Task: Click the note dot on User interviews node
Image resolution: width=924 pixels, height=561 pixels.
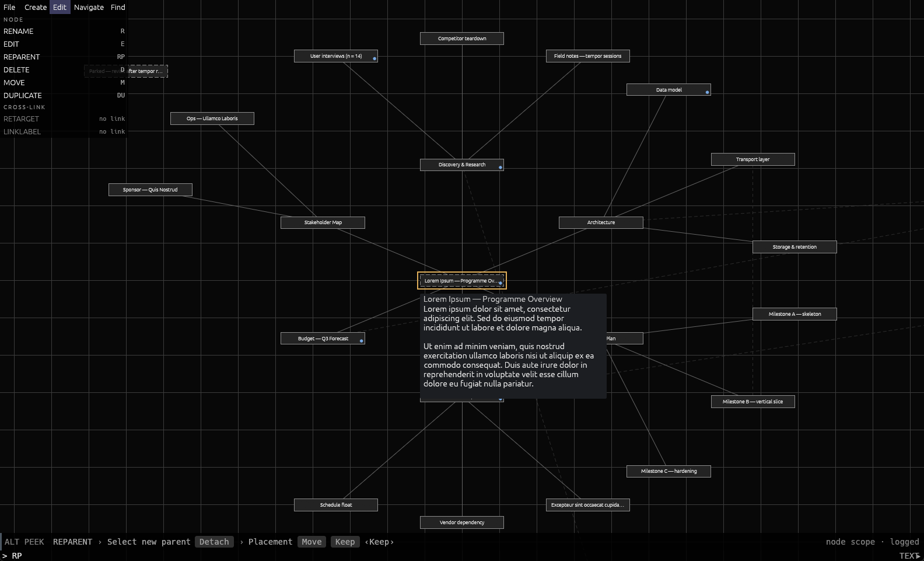Action: tap(374, 58)
